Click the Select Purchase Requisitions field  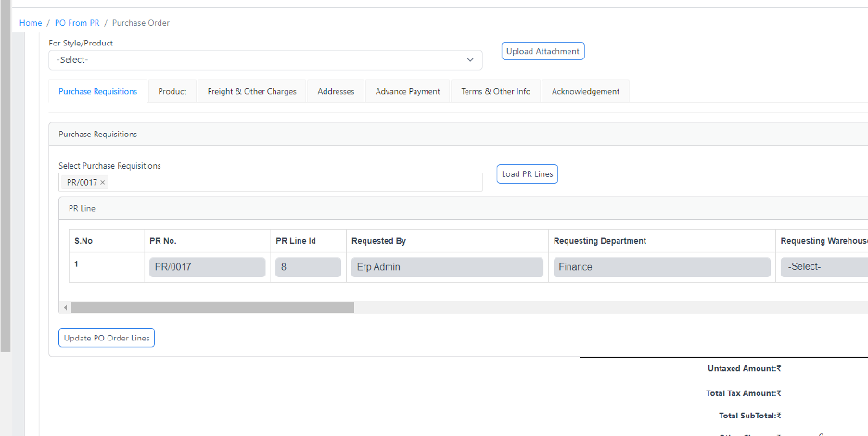coord(297,183)
